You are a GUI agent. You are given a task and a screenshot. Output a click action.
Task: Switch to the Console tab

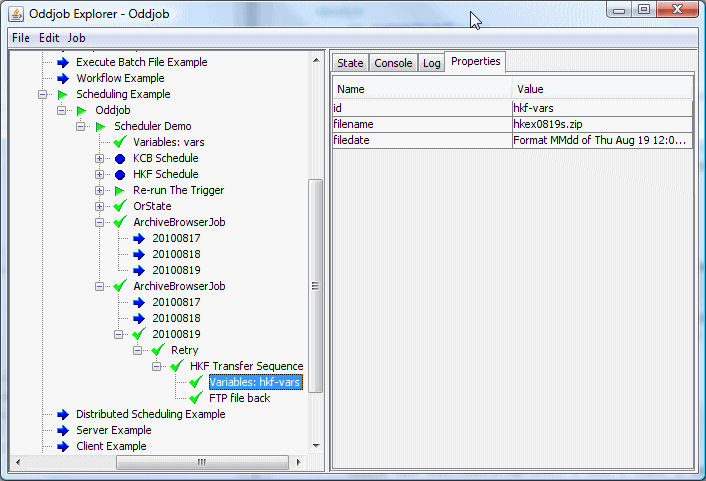click(x=393, y=63)
